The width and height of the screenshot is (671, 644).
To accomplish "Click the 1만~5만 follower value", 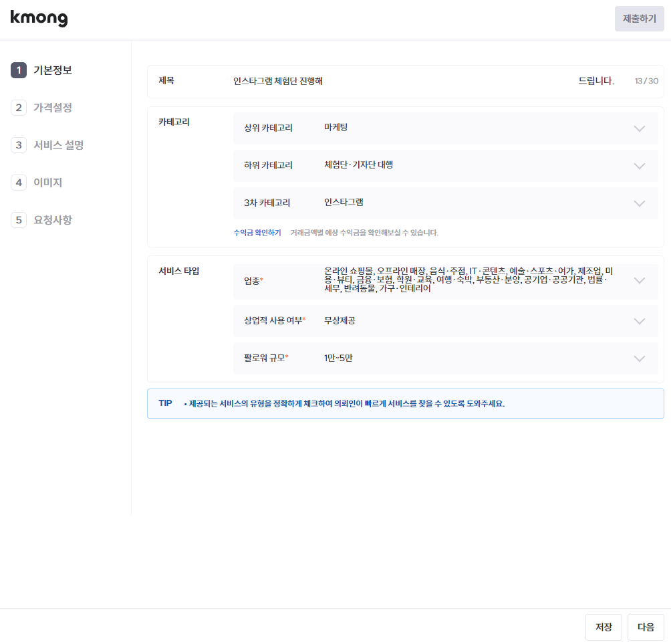I will tap(338, 358).
